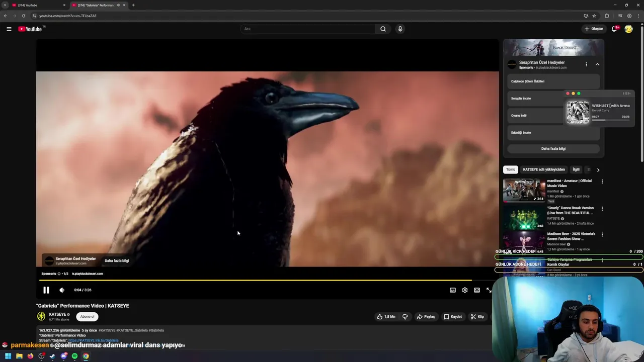This screenshot has height=362, width=644.
Task: Switch to the (374) YouTube browser tab
Action: tap(38, 5)
